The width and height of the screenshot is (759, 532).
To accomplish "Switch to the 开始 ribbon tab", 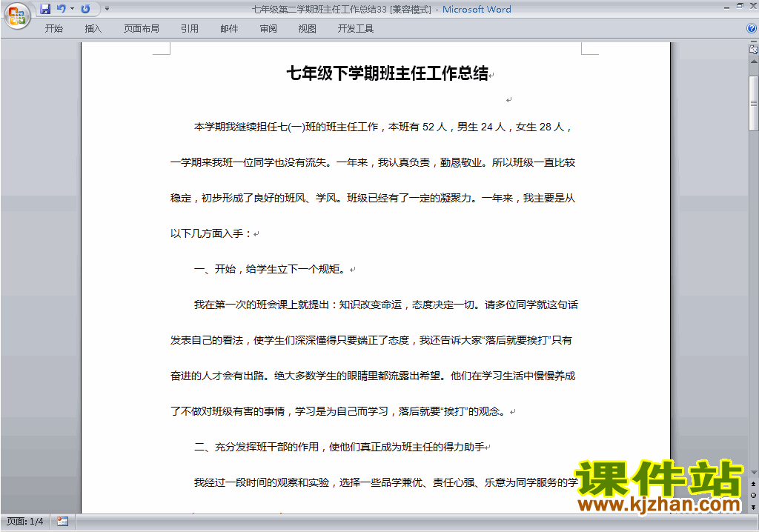I will pyautogui.click(x=53, y=29).
